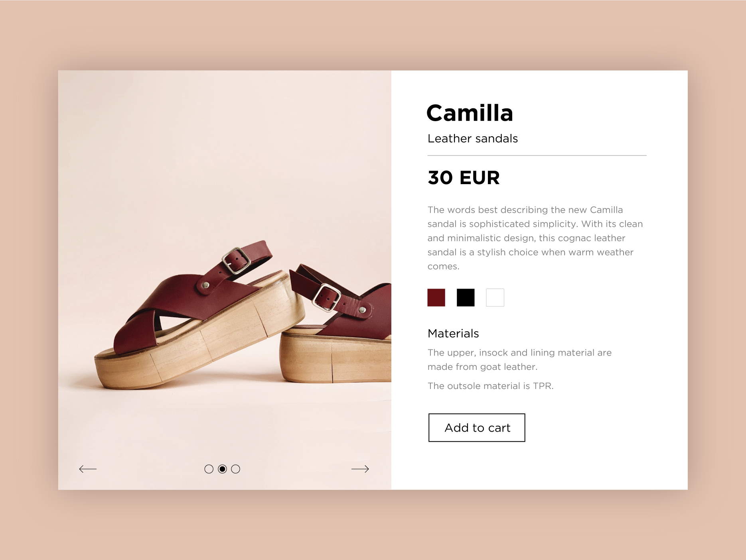Image resolution: width=746 pixels, height=560 pixels.
Task: Click the Leather sandals subtitle
Action: (x=473, y=139)
